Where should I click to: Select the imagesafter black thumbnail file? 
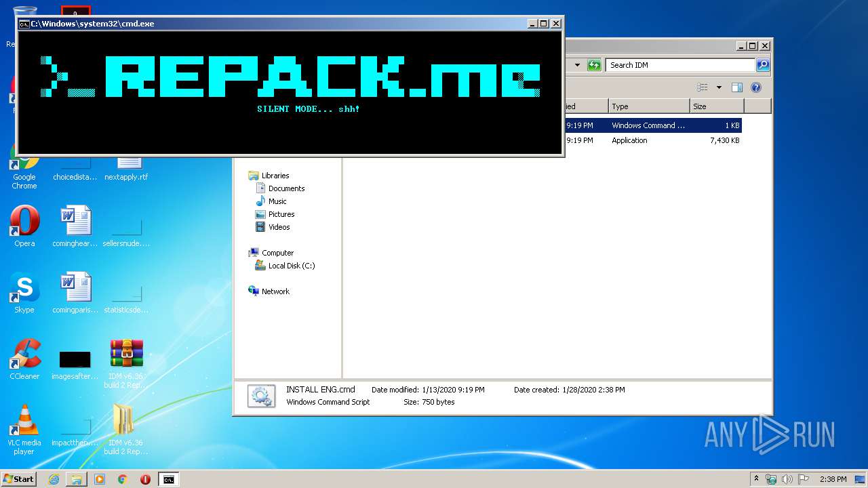(75, 365)
